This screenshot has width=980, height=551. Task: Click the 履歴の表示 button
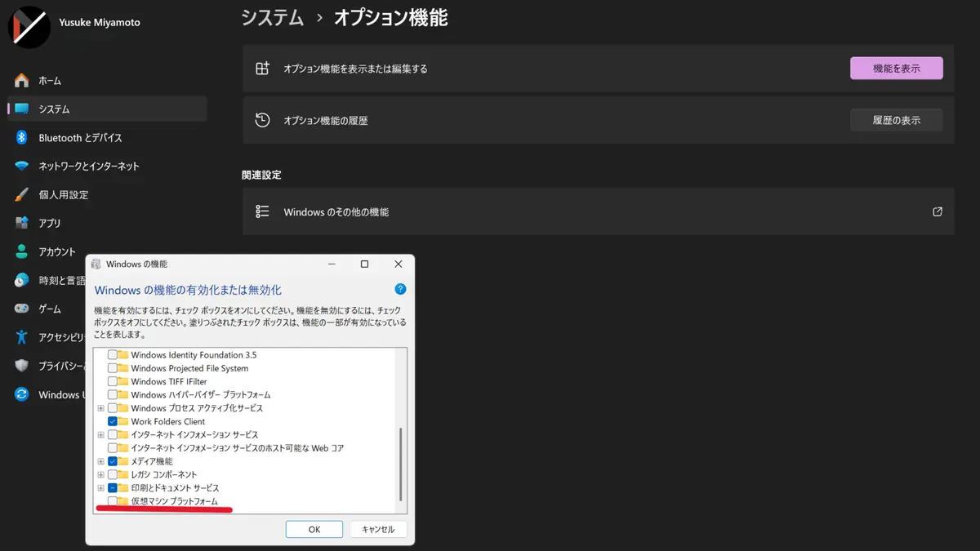(x=896, y=120)
